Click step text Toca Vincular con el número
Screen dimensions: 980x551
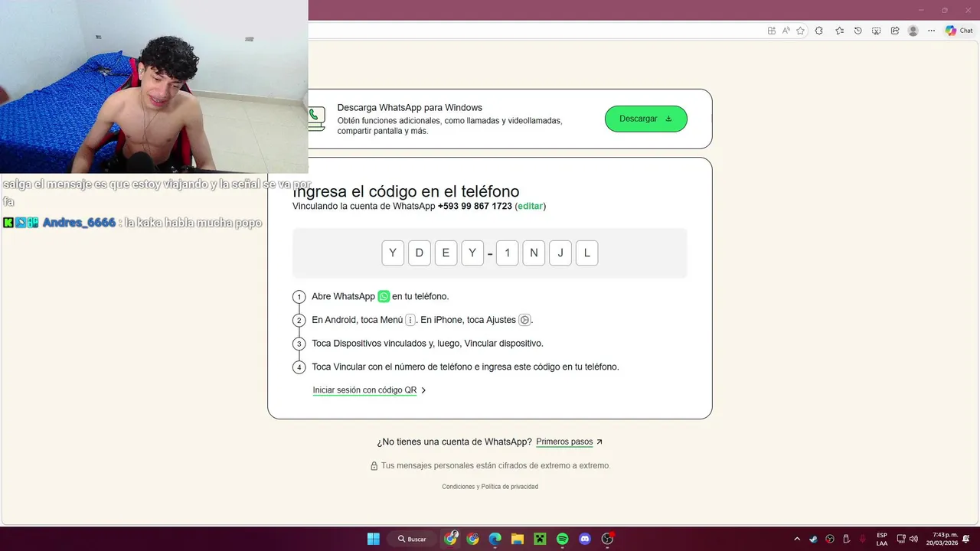tap(465, 367)
